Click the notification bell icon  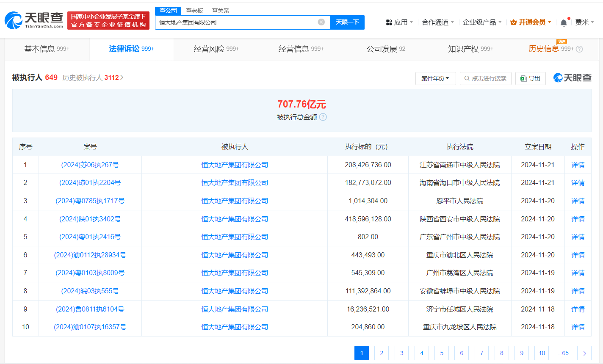(x=563, y=22)
